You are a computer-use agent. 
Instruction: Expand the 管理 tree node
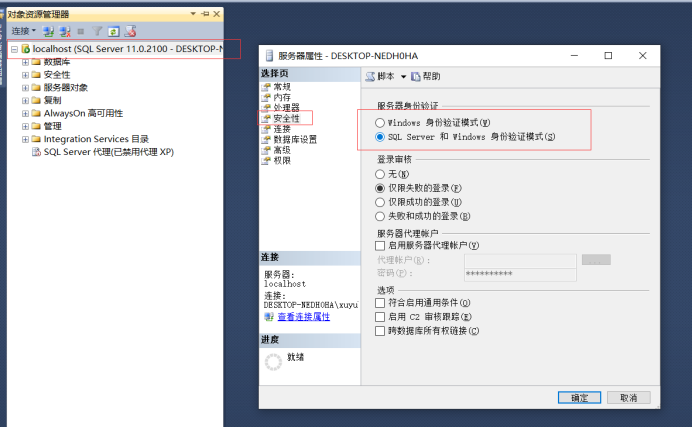(x=25, y=126)
